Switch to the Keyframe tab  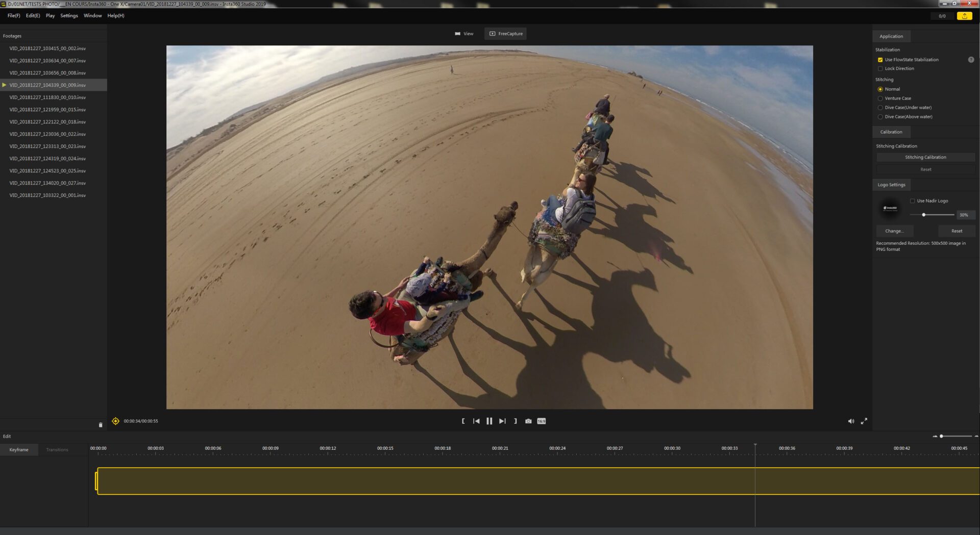(x=19, y=450)
